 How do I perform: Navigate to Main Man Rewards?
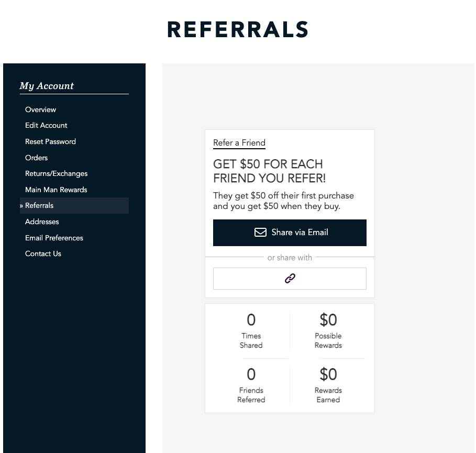pyautogui.click(x=56, y=190)
